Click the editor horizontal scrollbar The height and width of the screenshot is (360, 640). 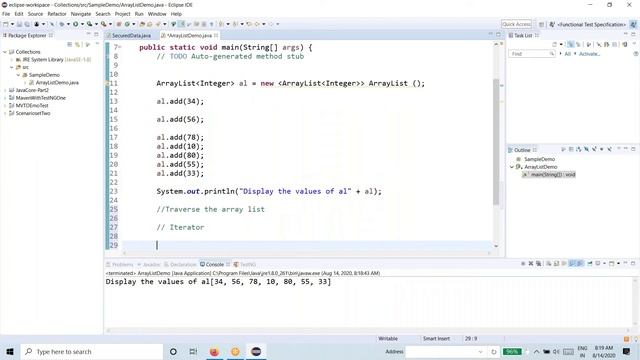coord(306,253)
